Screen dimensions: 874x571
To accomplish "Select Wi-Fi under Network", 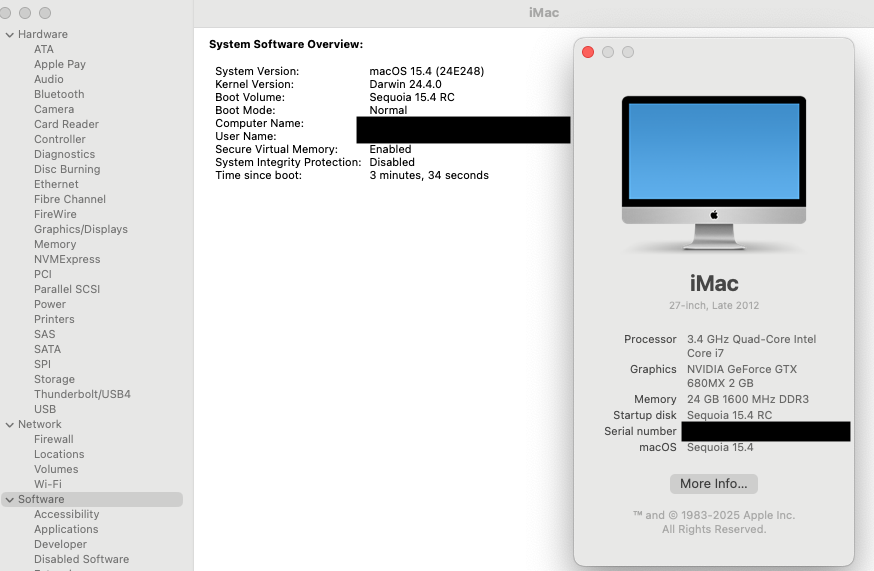I will [47, 485].
